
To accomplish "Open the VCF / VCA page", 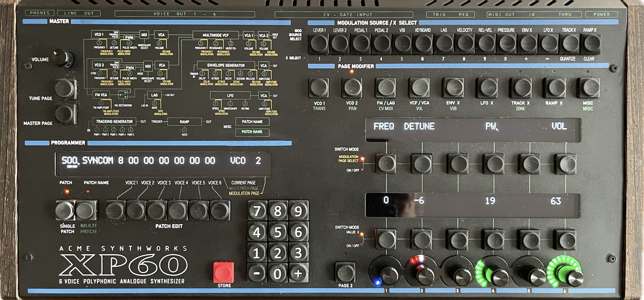I will point(419,88).
